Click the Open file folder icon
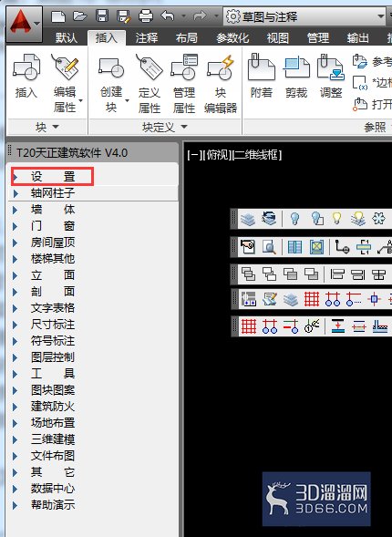Screen dimensions: 392x537 click(x=80, y=15)
